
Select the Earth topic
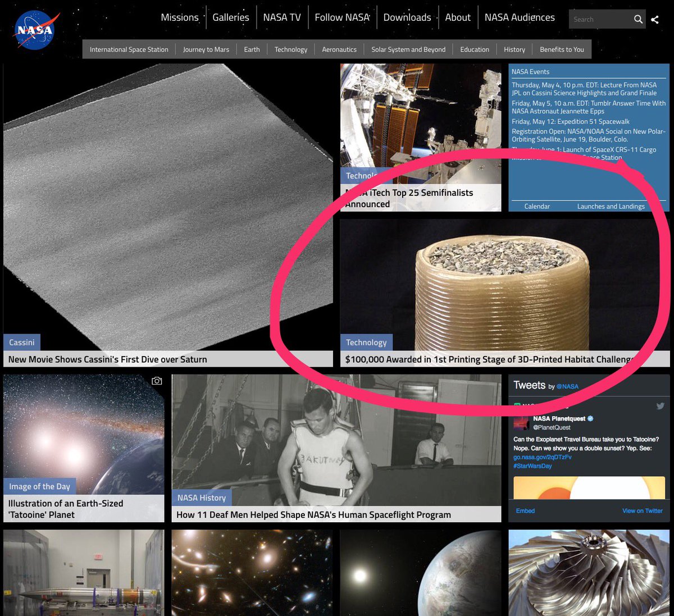(x=252, y=49)
